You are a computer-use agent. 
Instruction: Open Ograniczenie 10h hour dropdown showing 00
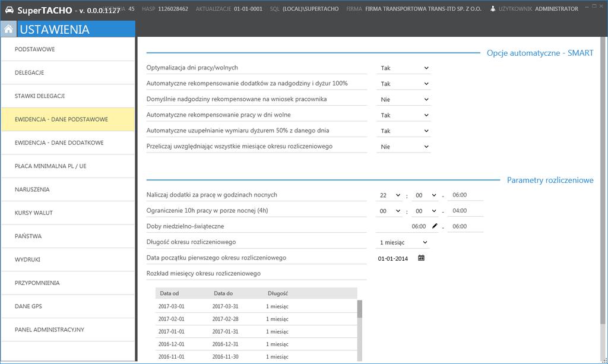click(x=389, y=211)
